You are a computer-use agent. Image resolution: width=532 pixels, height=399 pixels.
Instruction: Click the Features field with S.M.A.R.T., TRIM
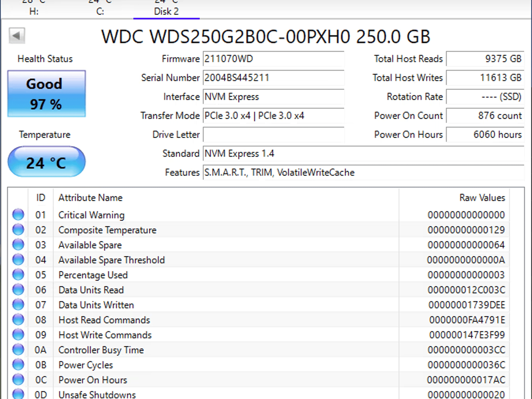tap(363, 172)
